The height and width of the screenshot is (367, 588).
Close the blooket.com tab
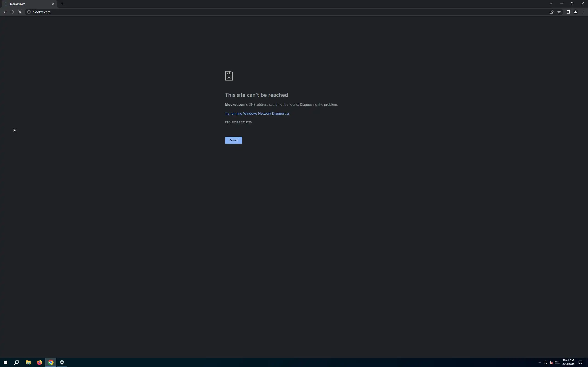[53, 4]
